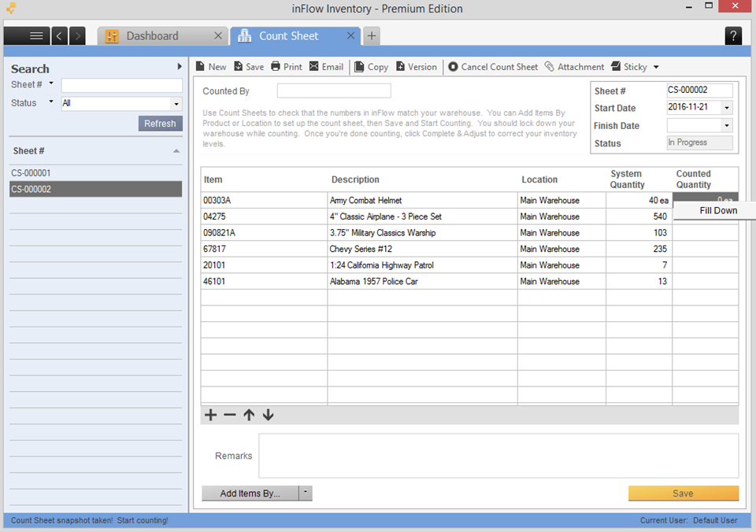
Task: Add a row with plus icon
Action: coord(211,415)
